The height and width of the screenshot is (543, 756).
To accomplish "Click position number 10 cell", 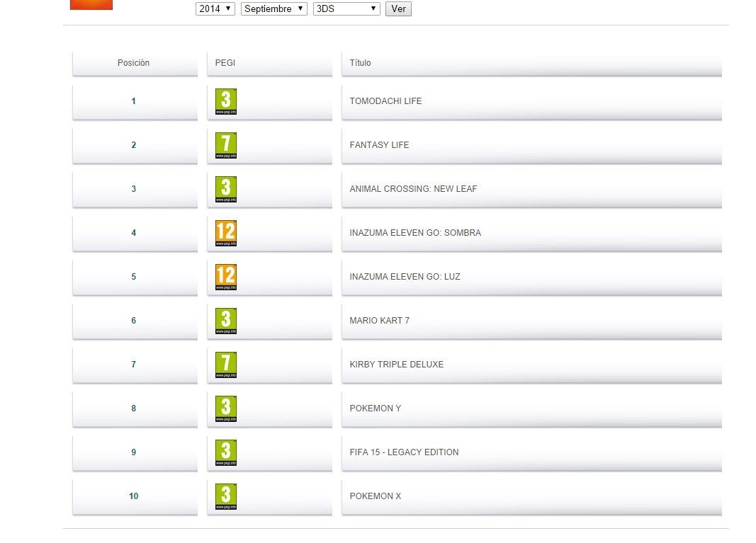I will [x=134, y=496].
